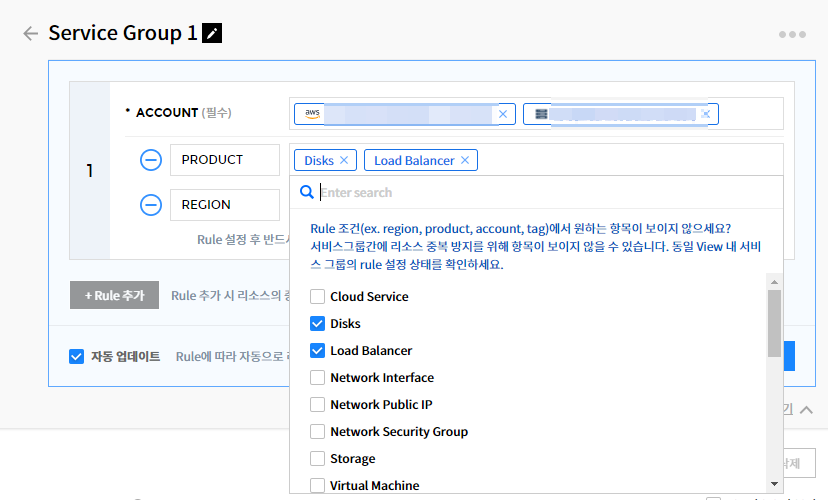828x500 pixels.
Task: Uncheck the Disks option
Action: pyautogui.click(x=318, y=324)
